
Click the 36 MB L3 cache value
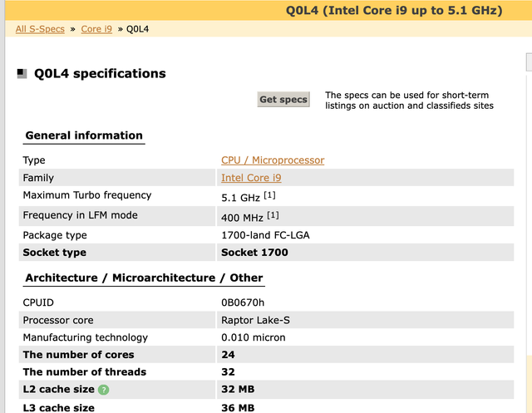(x=238, y=407)
